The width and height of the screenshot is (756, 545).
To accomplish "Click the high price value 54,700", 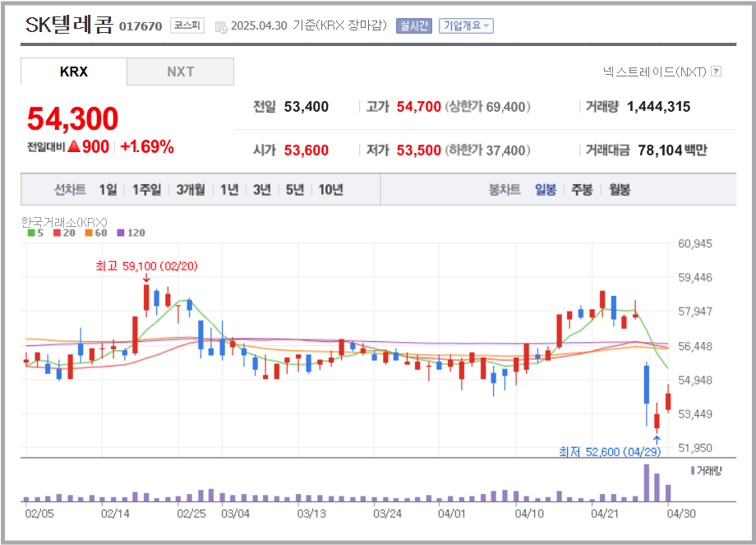I will tap(419, 107).
